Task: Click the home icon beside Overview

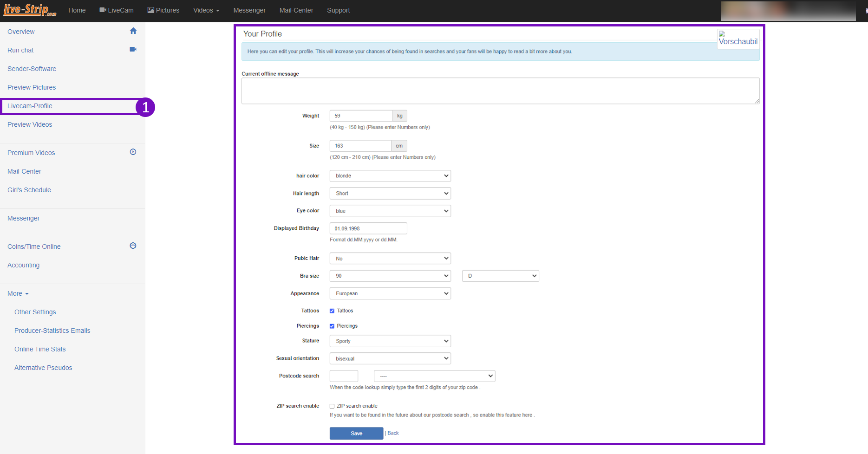Action: [x=133, y=31]
